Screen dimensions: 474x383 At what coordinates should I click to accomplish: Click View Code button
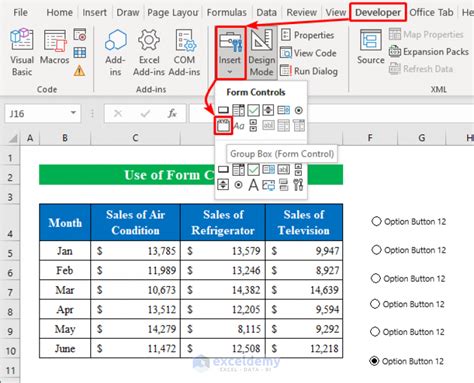pos(309,53)
